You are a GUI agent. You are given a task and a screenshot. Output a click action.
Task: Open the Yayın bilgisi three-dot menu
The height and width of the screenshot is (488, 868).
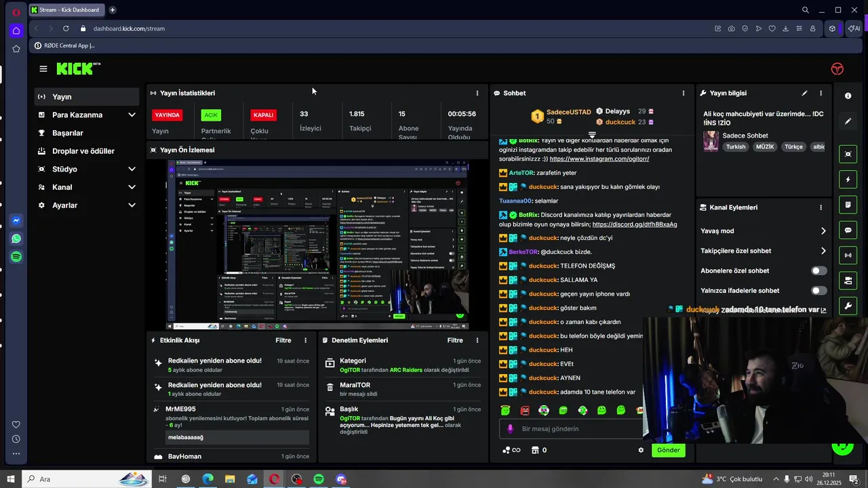(x=821, y=93)
